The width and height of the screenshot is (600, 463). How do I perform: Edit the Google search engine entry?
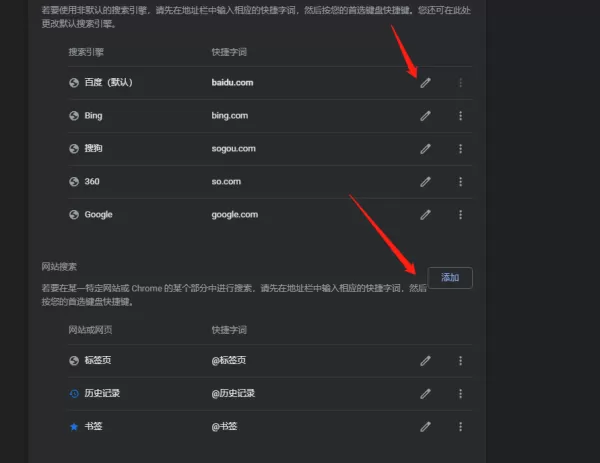click(426, 215)
